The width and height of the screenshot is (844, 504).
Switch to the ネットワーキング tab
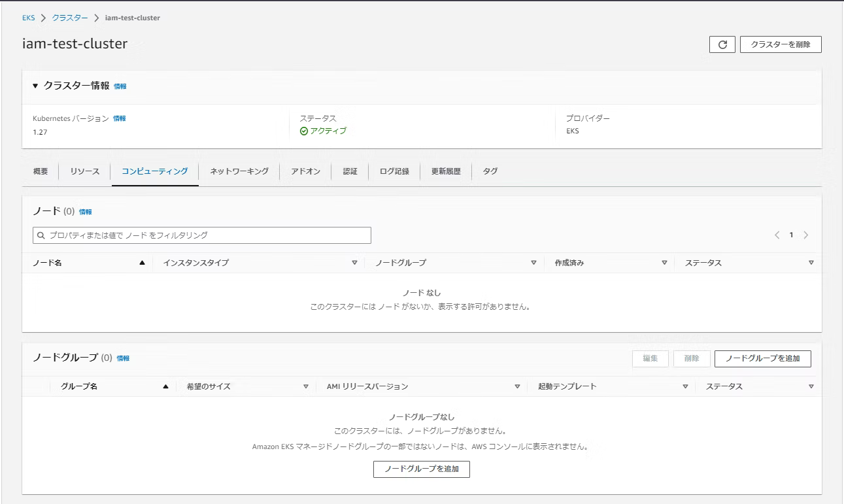click(239, 171)
